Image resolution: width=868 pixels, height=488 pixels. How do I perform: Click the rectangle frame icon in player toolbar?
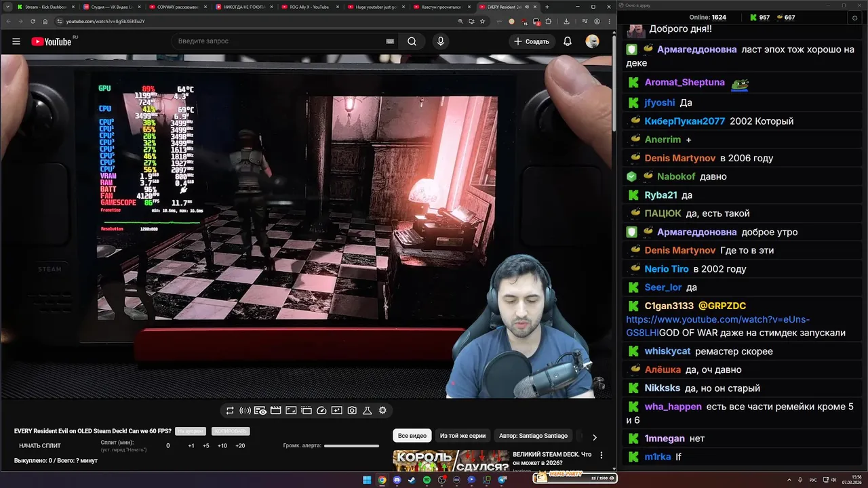click(291, 411)
